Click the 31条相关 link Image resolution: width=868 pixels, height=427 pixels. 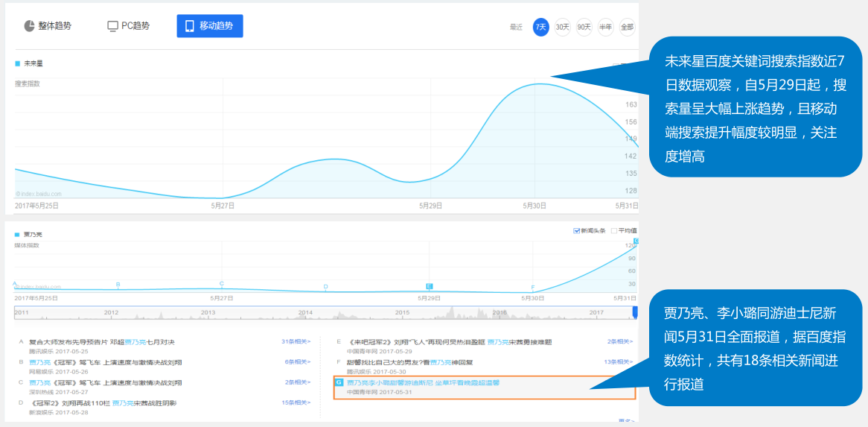click(296, 342)
